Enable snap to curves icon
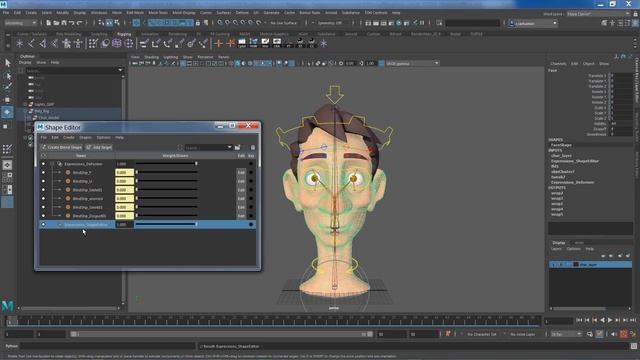Image resolution: width=640 pixels, height=360 pixels. [x=228, y=23]
